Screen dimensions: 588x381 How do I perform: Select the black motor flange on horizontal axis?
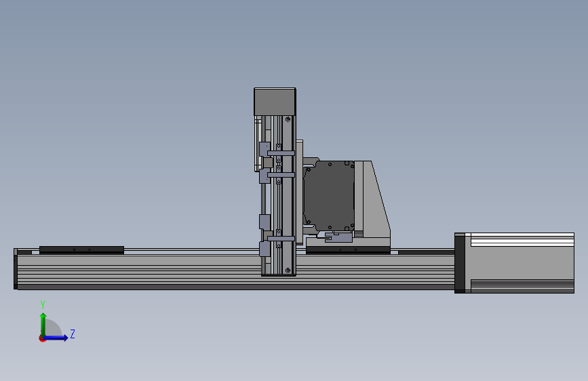pyautogui.click(x=460, y=263)
